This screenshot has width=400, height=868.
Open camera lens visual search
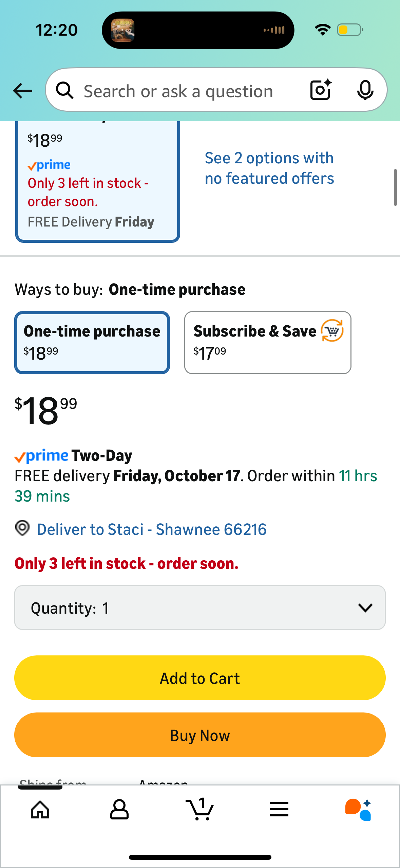pyautogui.click(x=320, y=90)
